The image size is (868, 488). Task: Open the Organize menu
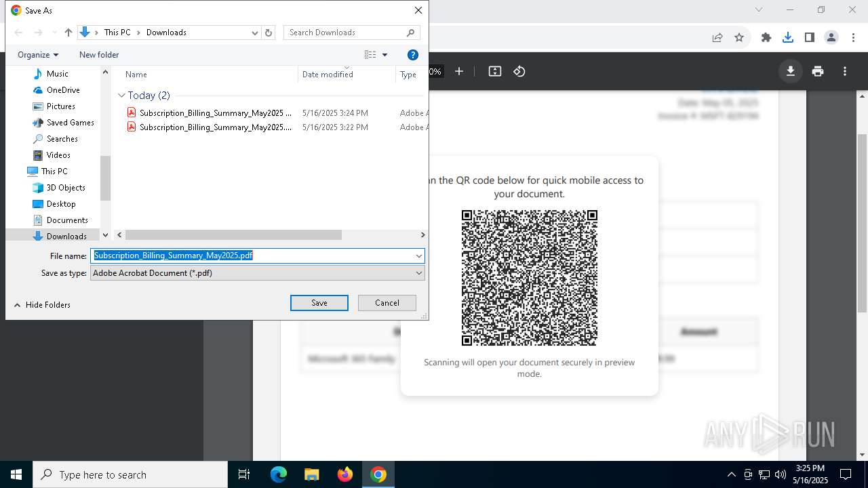click(38, 55)
